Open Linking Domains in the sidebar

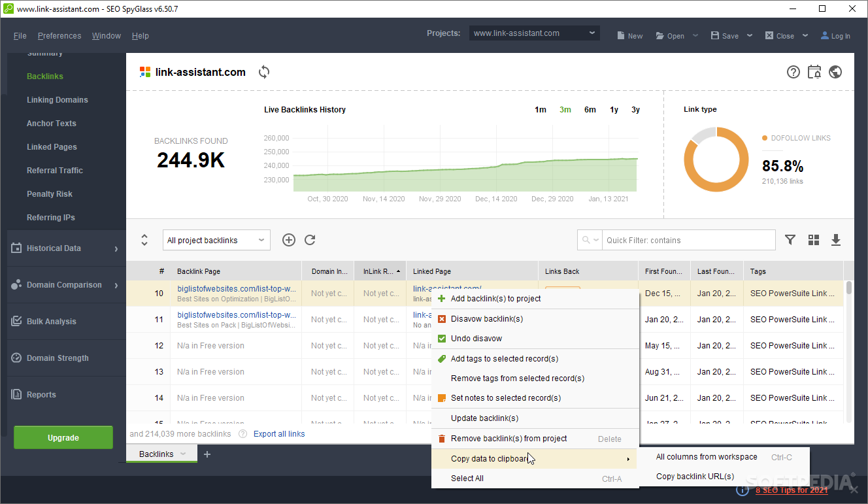[x=58, y=100]
